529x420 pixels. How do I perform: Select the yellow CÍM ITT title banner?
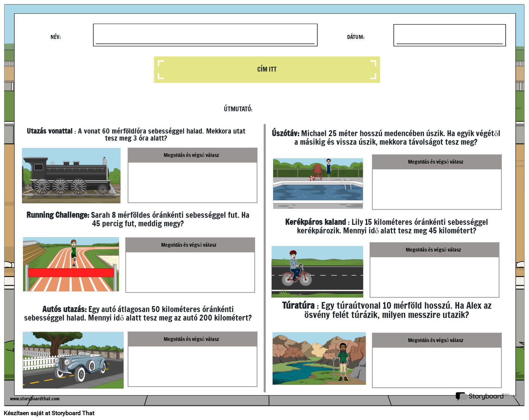point(267,69)
